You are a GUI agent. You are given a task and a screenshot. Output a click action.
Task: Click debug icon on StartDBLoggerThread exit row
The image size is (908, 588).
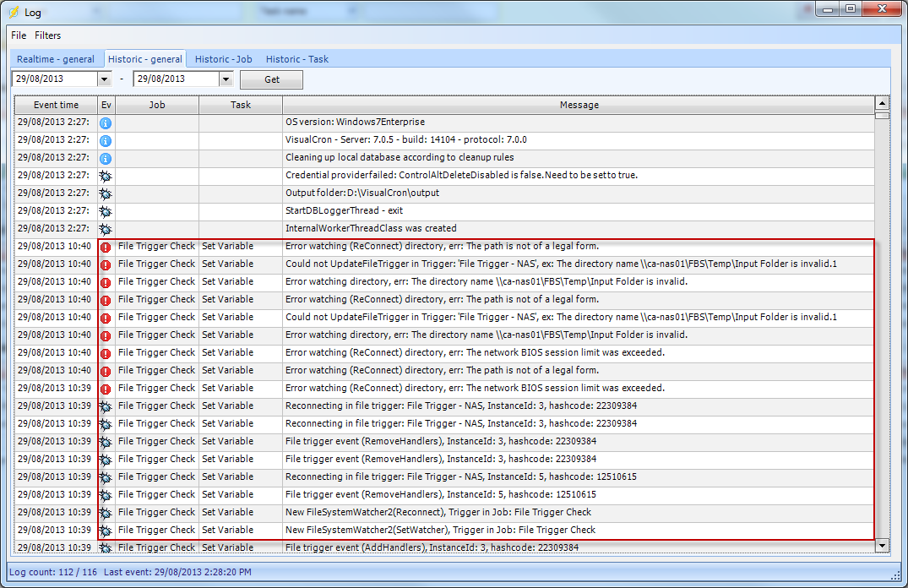[x=106, y=211]
